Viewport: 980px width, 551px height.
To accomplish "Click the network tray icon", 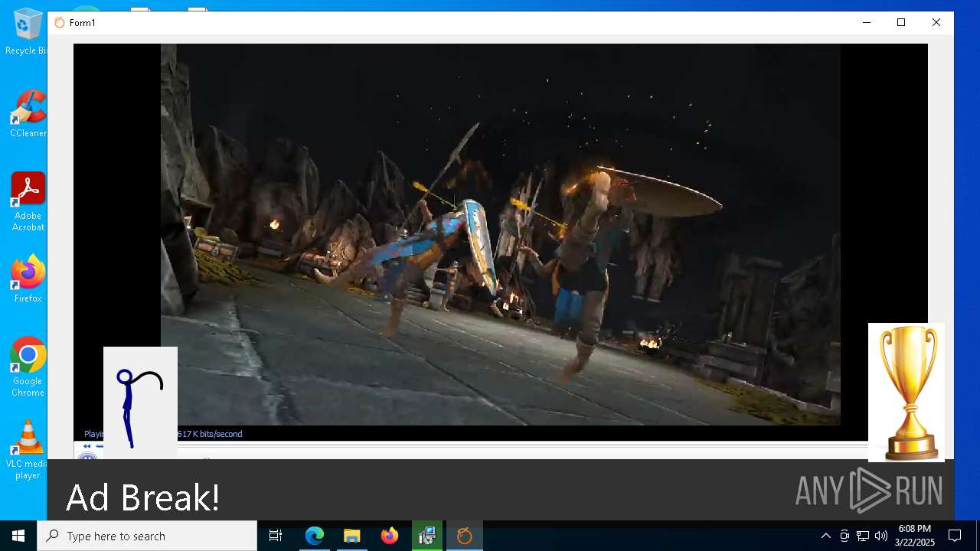I will (x=863, y=536).
